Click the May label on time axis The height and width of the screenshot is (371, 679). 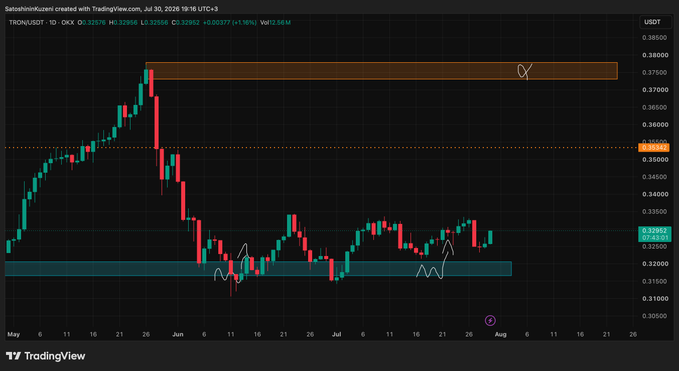click(14, 335)
